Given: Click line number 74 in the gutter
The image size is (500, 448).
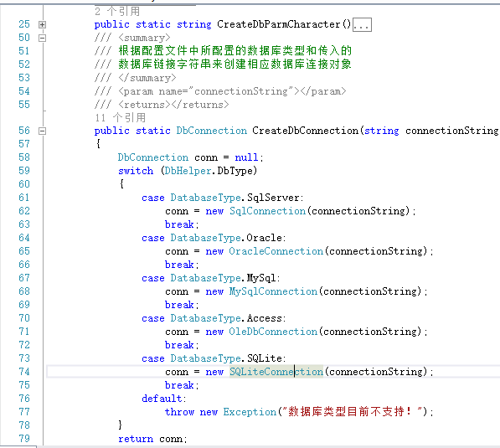Looking at the screenshot, I should point(24,372).
